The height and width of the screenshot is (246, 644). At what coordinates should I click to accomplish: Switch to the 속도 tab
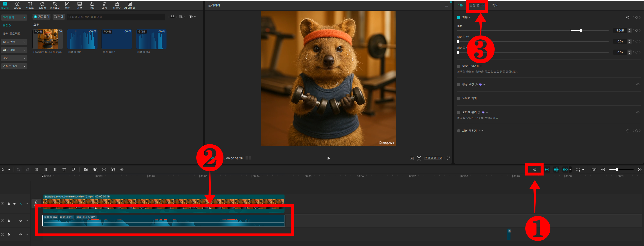tap(495, 5)
